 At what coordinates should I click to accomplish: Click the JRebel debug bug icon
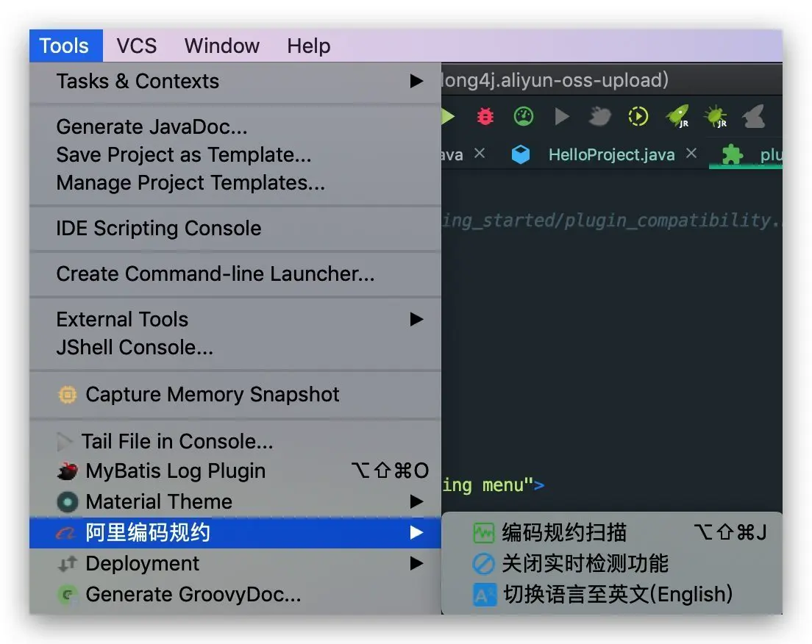point(715,116)
